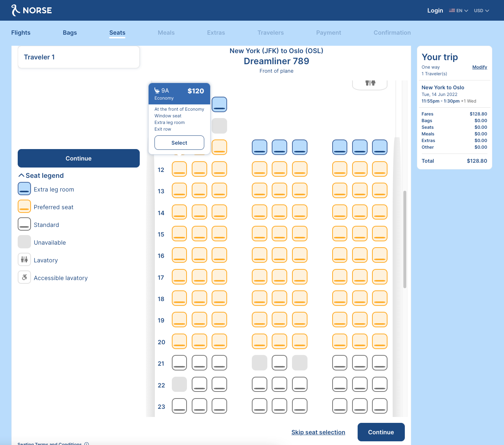This screenshot has height=445, width=504.
Task: Click the Norse logo
Action: pyautogui.click(x=31, y=10)
